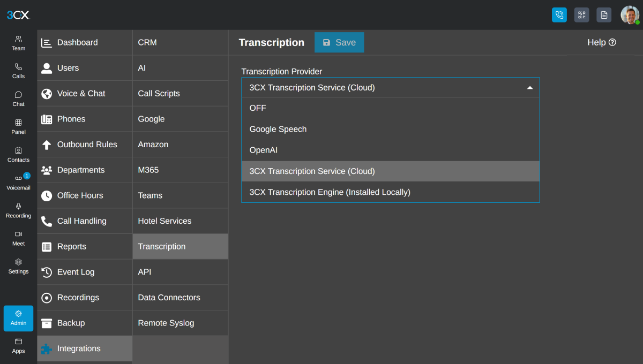This screenshot has height=364, width=643.
Task: Open the M365 integration item
Action: [181, 170]
